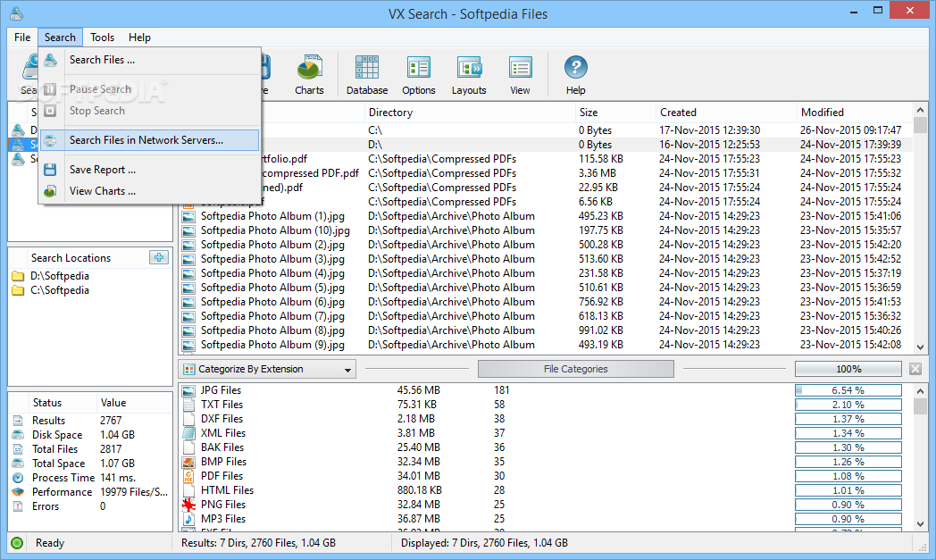
Task: Click the categories list scroll down arrow
Action: click(920, 523)
